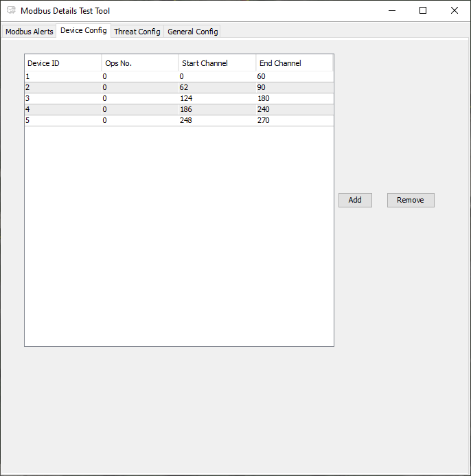Select Device ID cell with value 2

62,87
